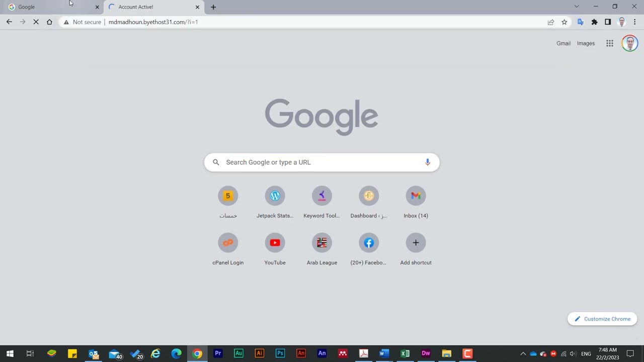The image size is (644, 362).
Task: Open File Explorer from the taskbar
Action: click(447, 353)
